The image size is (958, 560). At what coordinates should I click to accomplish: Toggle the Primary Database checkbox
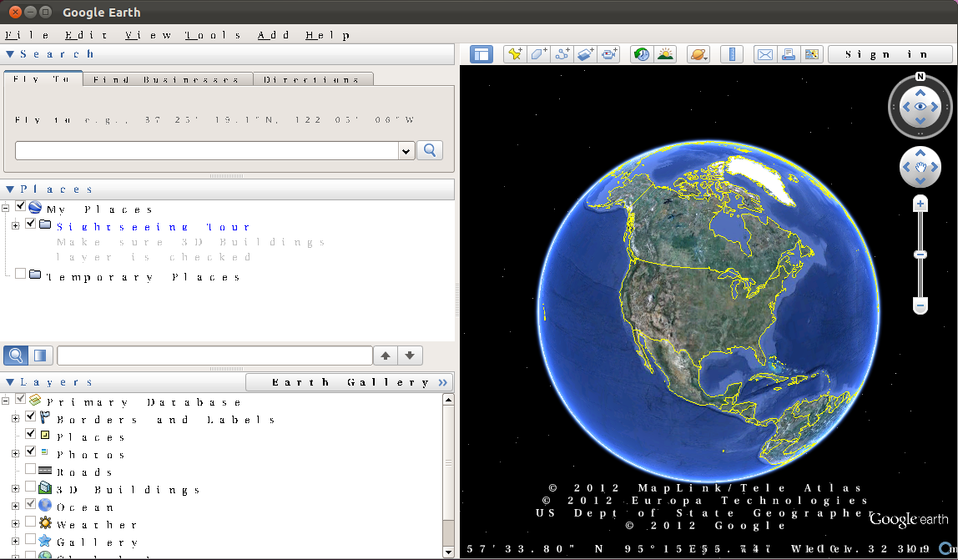point(21,399)
